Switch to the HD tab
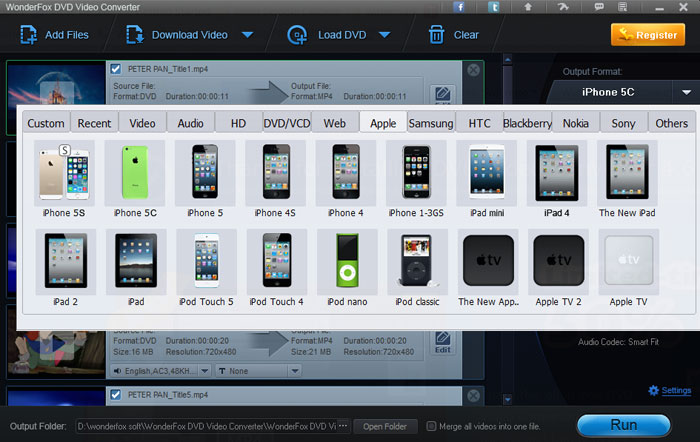 pyautogui.click(x=238, y=123)
